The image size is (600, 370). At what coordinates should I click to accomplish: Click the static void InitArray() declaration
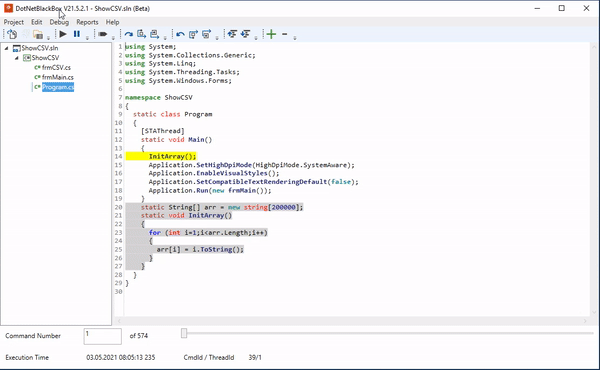186,215
